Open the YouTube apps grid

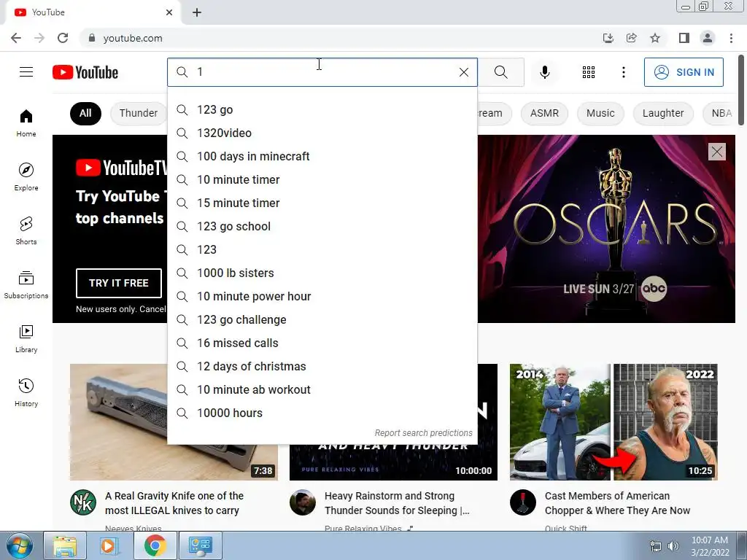point(589,72)
